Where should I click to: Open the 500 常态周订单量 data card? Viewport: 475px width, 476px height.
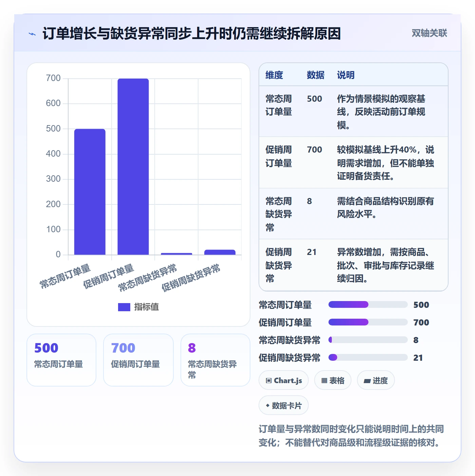click(x=61, y=360)
